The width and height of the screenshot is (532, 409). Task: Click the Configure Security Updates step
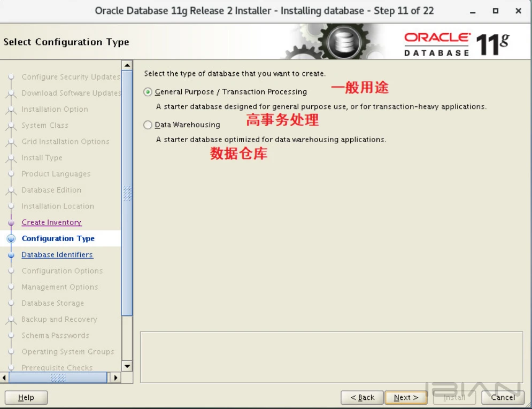click(x=71, y=77)
